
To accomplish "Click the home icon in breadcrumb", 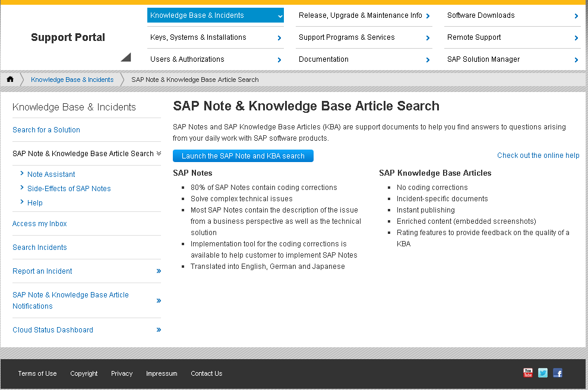I will click(10, 80).
